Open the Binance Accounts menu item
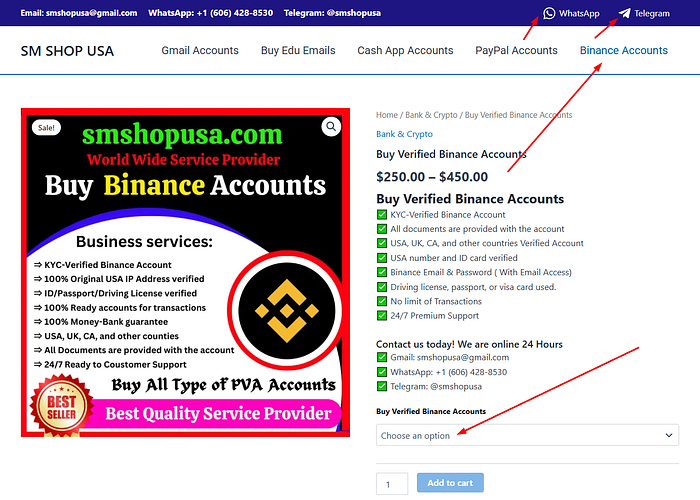The height and width of the screenshot is (500, 700). [624, 50]
